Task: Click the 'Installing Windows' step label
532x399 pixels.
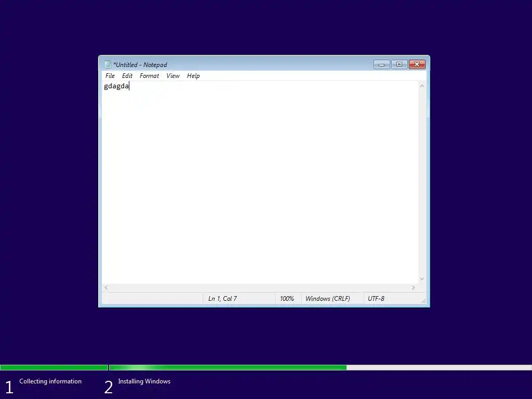Action: click(x=144, y=381)
